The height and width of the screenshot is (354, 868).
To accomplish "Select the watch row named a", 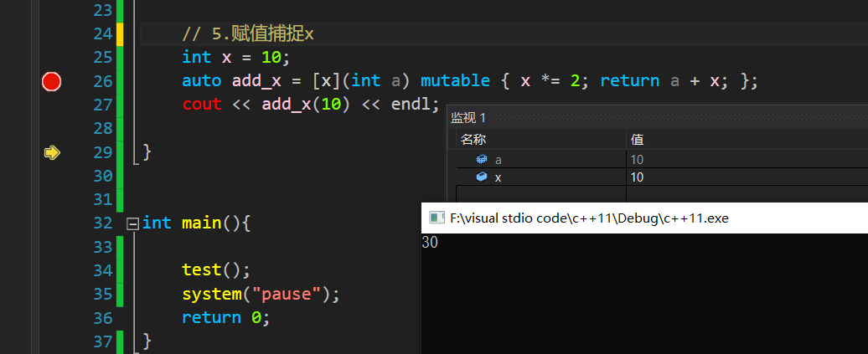I will pos(662,159).
